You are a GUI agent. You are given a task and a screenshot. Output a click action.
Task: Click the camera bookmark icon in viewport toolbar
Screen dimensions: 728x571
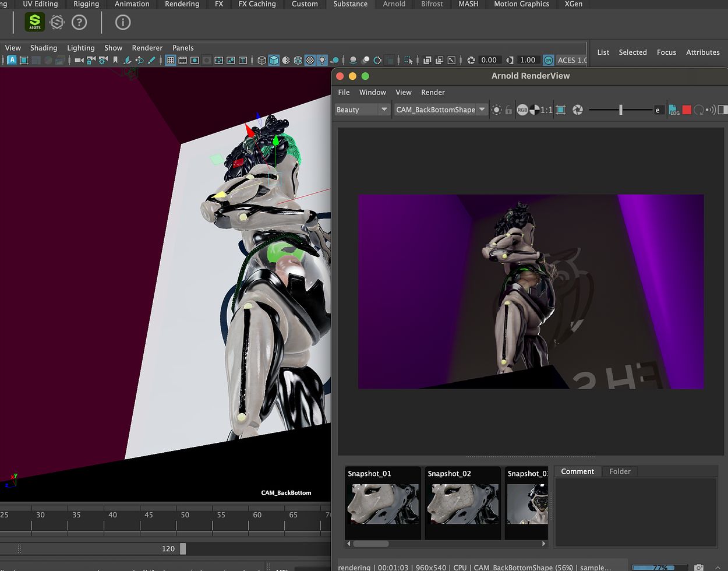pyautogui.click(x=115, y=60)
